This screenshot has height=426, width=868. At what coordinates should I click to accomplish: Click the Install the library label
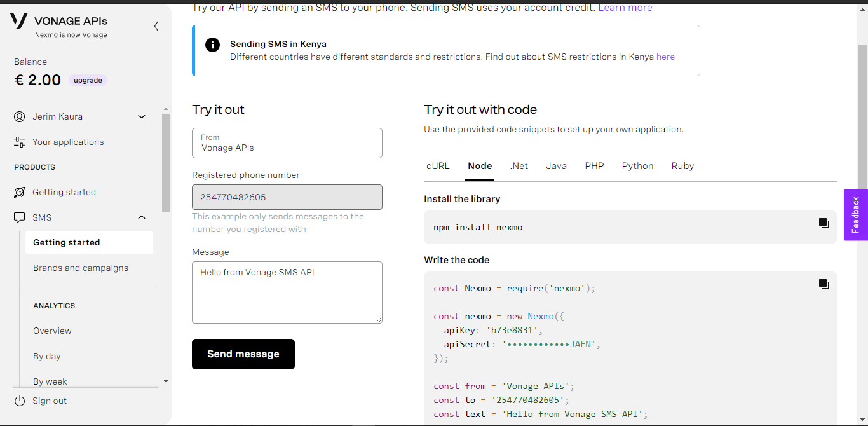coord(462,199)
